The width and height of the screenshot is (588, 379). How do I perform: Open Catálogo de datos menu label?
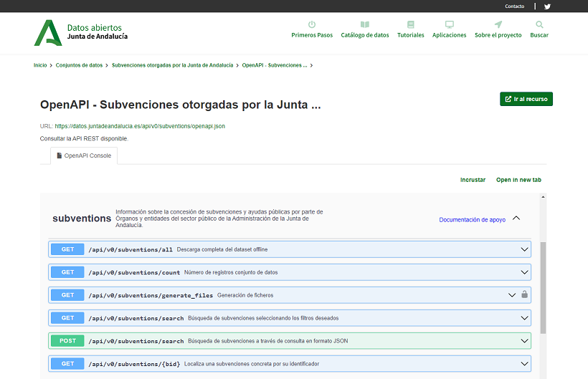point(365,35)
